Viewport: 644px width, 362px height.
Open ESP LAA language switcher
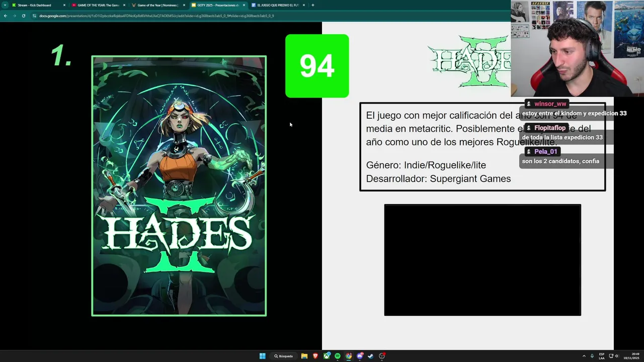[x=602, y=356]
